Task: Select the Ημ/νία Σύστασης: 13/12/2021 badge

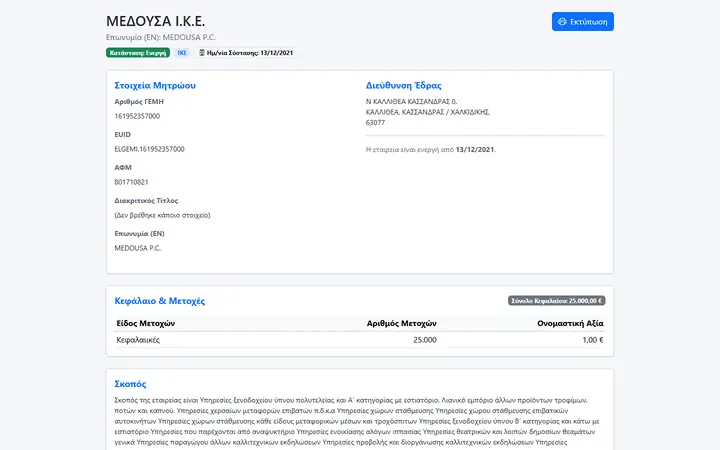Action: click(246, 53)
